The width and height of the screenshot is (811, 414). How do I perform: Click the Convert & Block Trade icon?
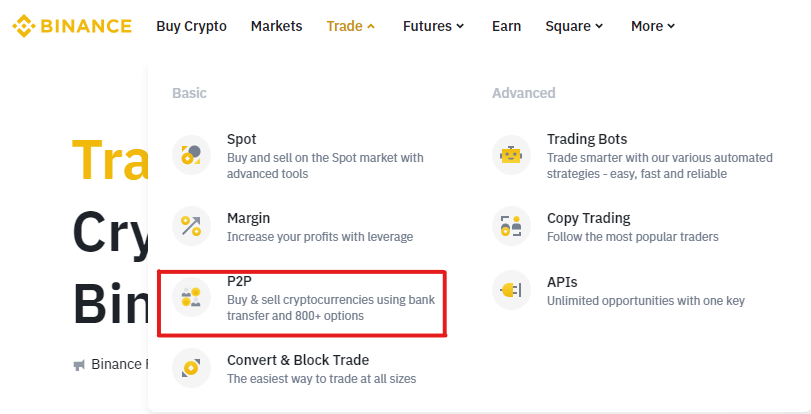(191, 368)
